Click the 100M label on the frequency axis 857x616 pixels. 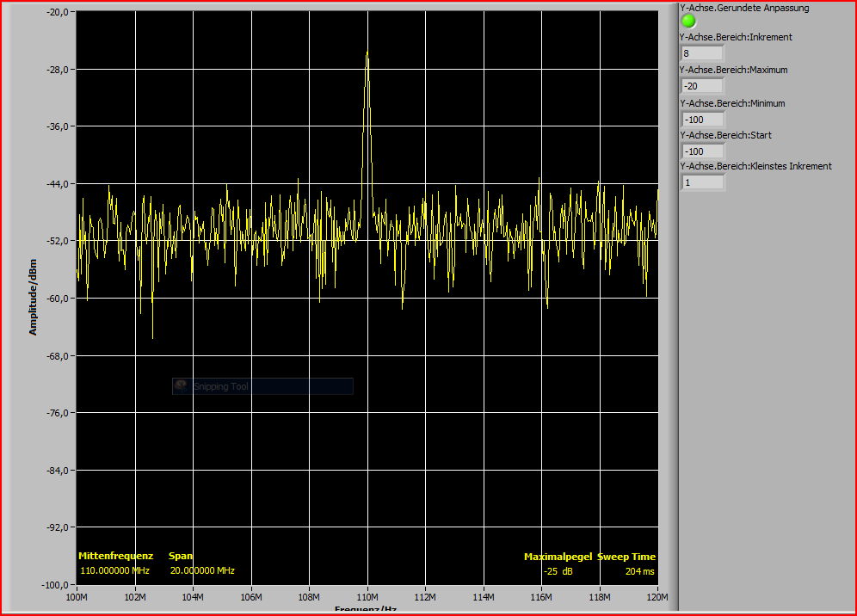[x=77, y=597]
